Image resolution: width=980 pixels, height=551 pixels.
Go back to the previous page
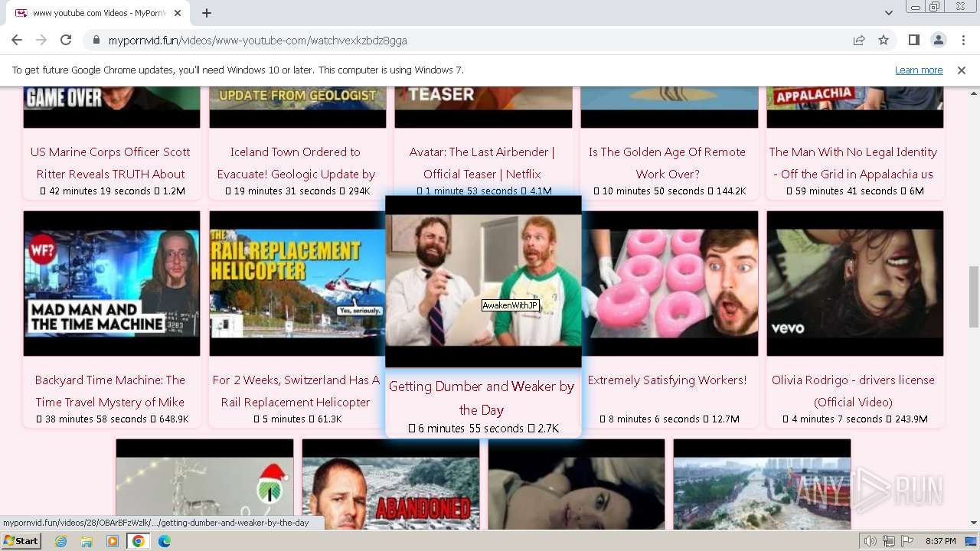pos(17,40)
